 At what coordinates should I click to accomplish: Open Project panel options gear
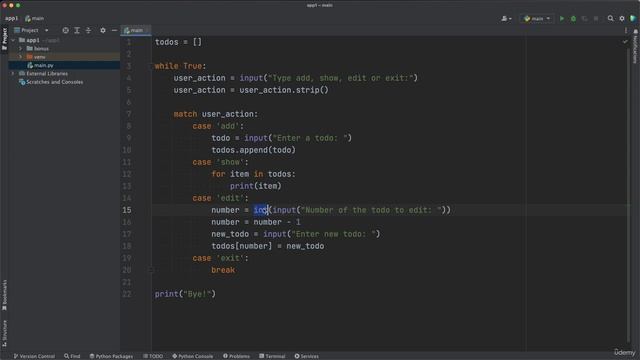[x=103, y=30]
